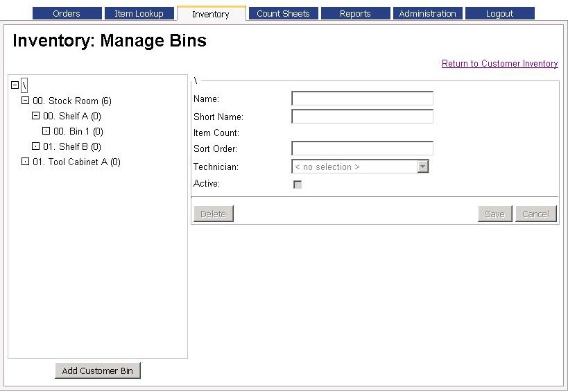Open the Count Sheets tab
The image size is (568, 392).
[x=283, y=13]
